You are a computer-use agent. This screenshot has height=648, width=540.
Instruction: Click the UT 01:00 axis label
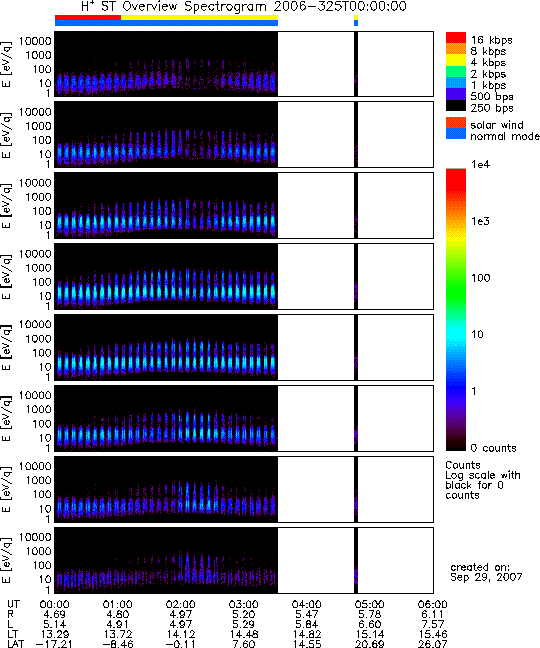(117, 605)
